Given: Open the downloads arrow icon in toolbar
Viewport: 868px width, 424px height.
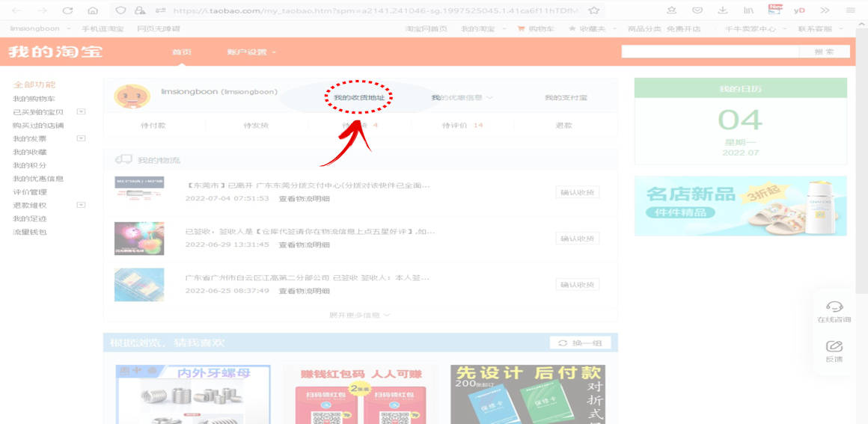Looking at the screenshot, I should pyautogui.click(x=723, y=10).
